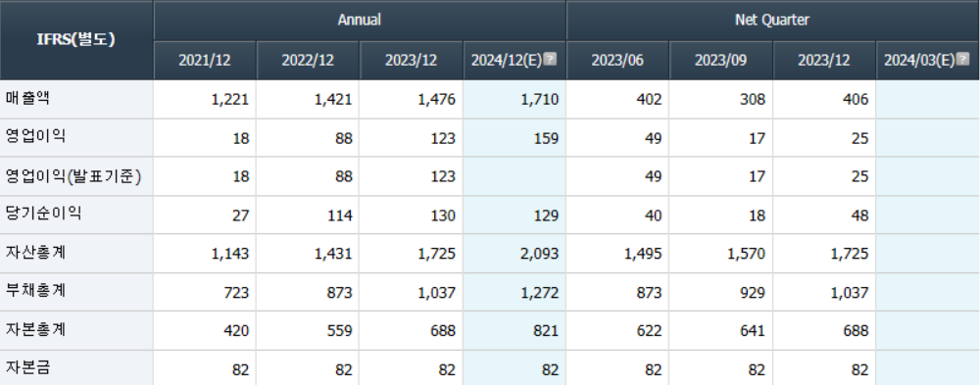Click 자본금 value 82 under 2024/12(E)
Screen dimensions: 980x385
551,370
